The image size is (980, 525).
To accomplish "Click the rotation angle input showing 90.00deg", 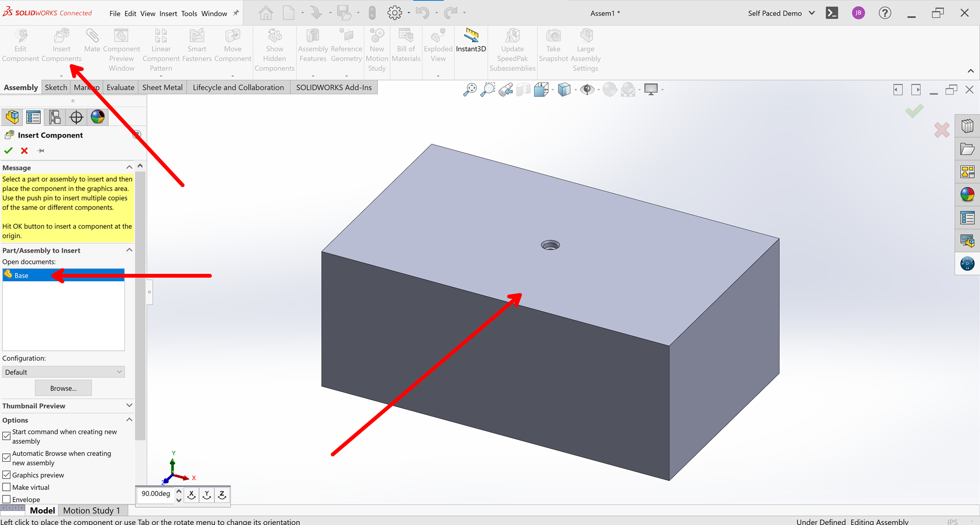I will tap(156, 494).
